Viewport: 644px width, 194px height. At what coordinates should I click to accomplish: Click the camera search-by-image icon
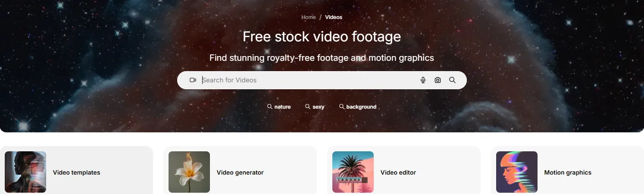(438, 80)
